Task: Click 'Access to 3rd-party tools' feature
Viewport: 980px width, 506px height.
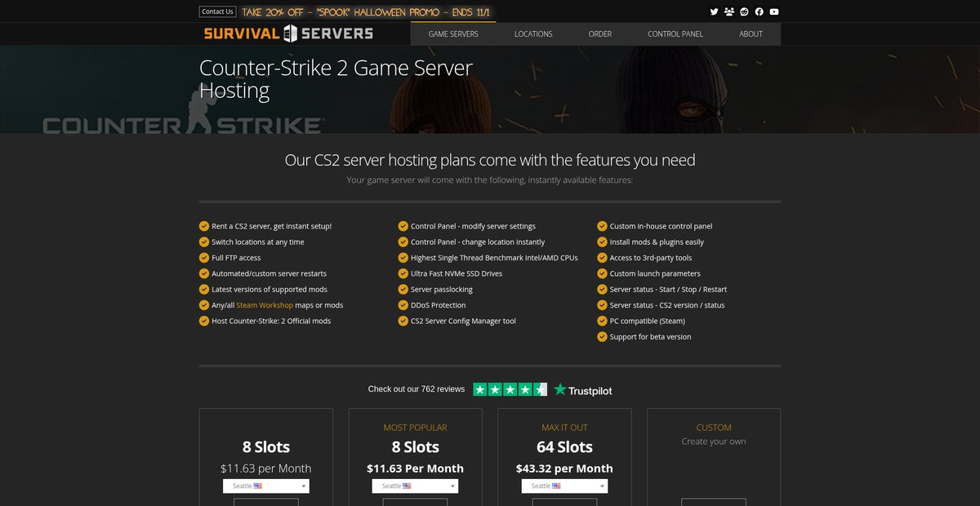Action: 651,258
